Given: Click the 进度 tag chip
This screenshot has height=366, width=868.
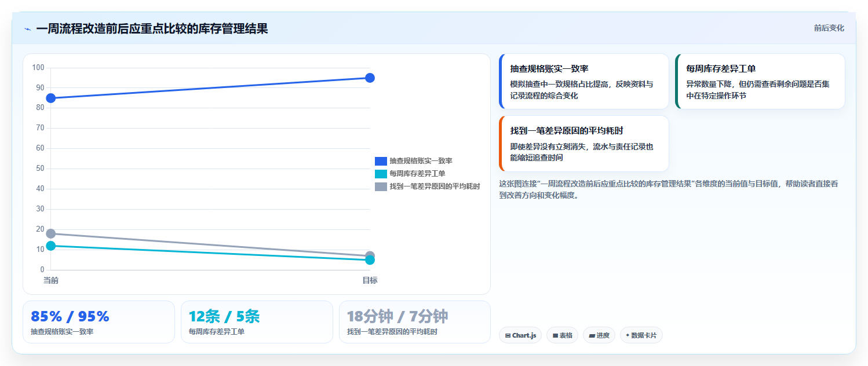Looking at the screenshot, I should click(599, 335).
